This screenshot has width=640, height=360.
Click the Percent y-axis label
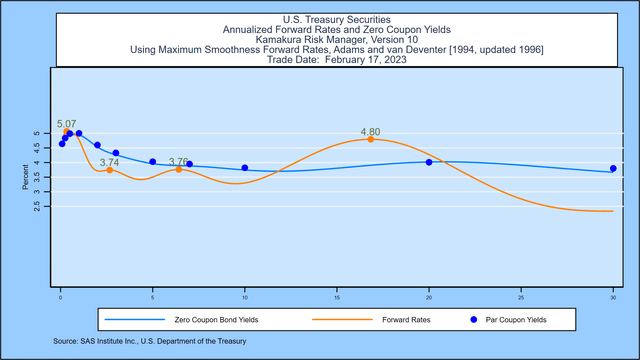(x=25, y=177)
